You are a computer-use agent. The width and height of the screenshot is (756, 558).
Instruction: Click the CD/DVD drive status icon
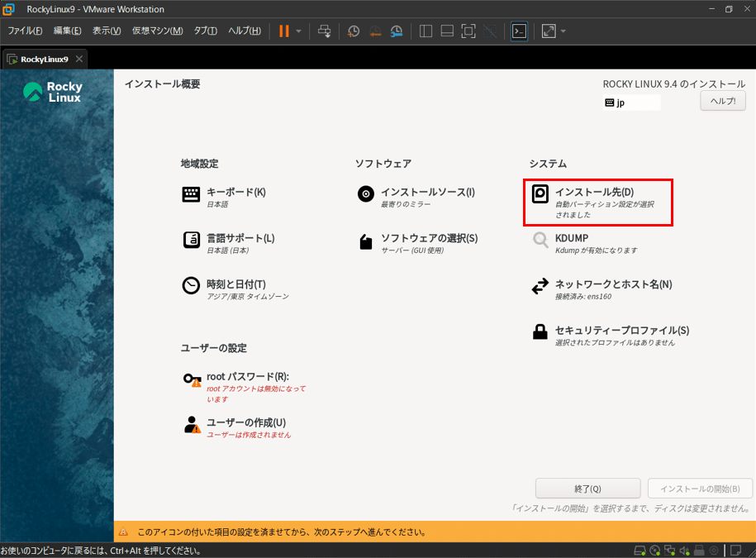[654, 551]
